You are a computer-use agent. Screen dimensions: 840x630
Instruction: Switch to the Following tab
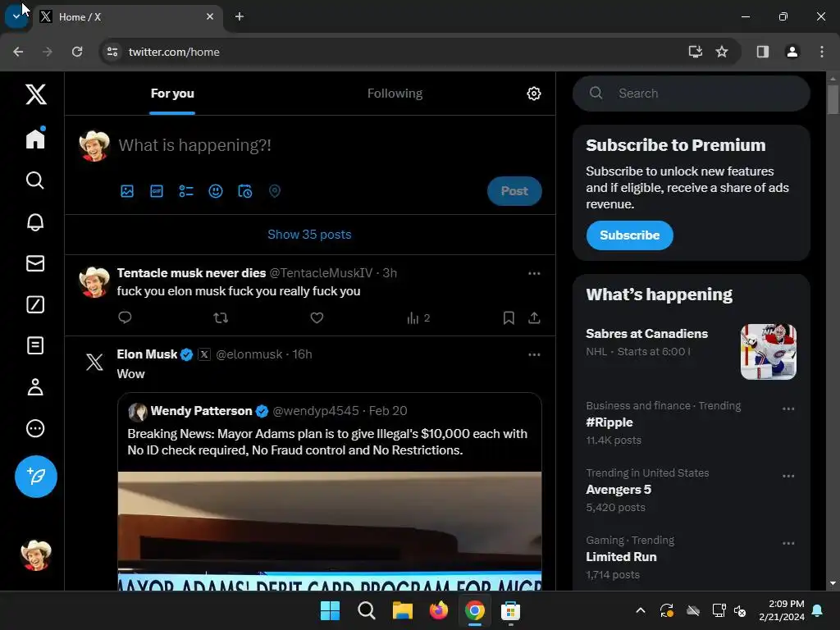pos(395,94)
